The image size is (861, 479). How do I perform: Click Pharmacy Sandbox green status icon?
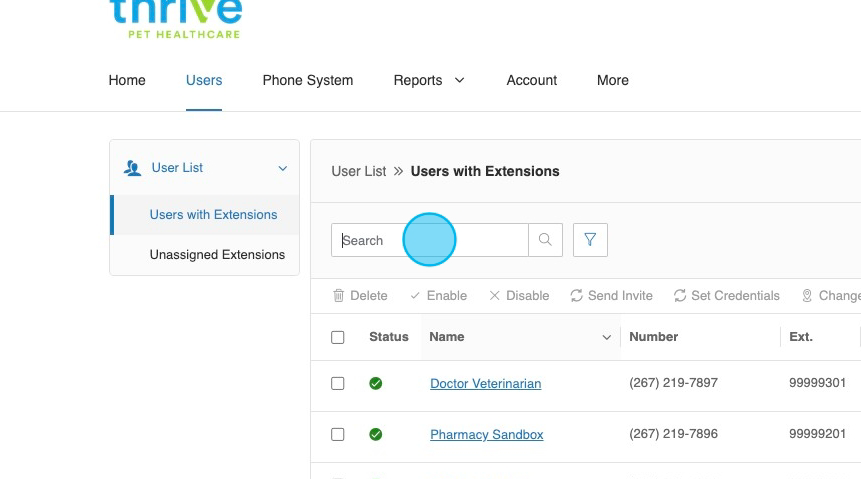pos(376,435)
